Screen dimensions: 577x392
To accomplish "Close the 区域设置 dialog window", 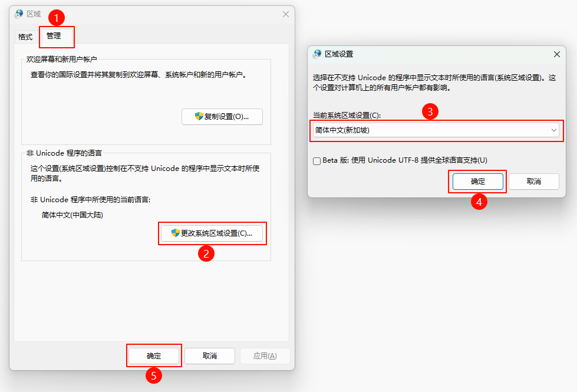I will tap(556, 54).
